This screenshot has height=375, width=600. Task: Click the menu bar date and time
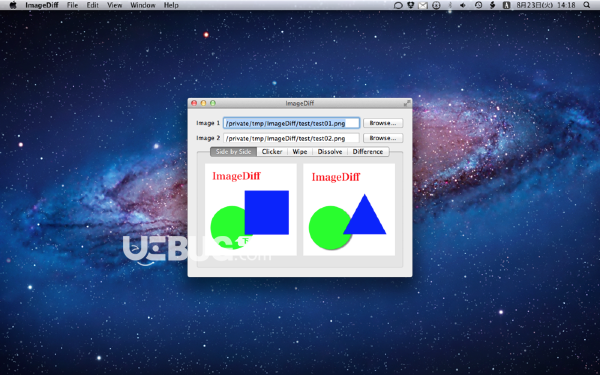pyautogui.click(x=546, y=5)
